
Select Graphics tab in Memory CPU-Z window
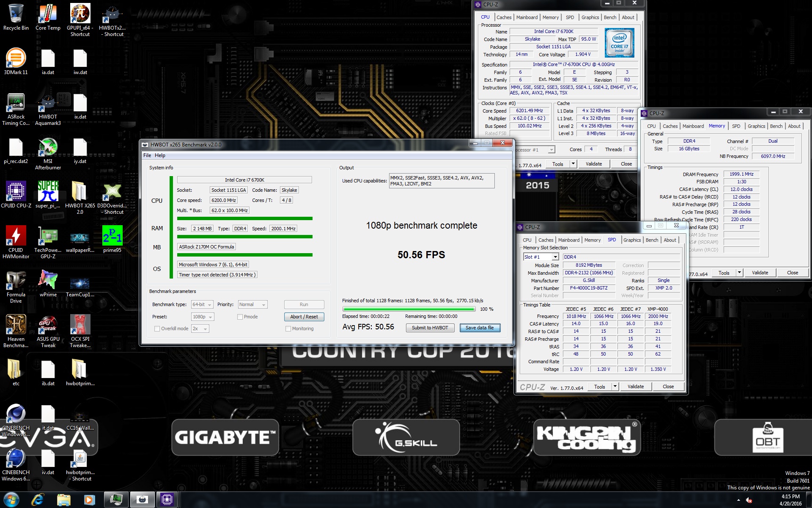coord(756,126)
